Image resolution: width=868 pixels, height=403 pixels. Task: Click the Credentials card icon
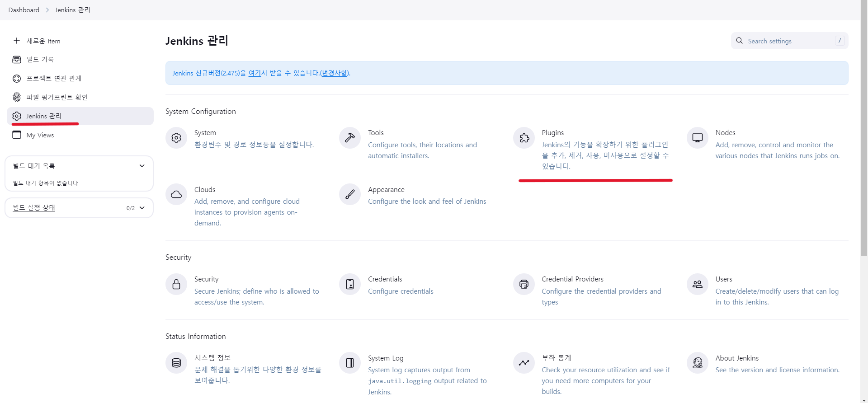(350, 284)
